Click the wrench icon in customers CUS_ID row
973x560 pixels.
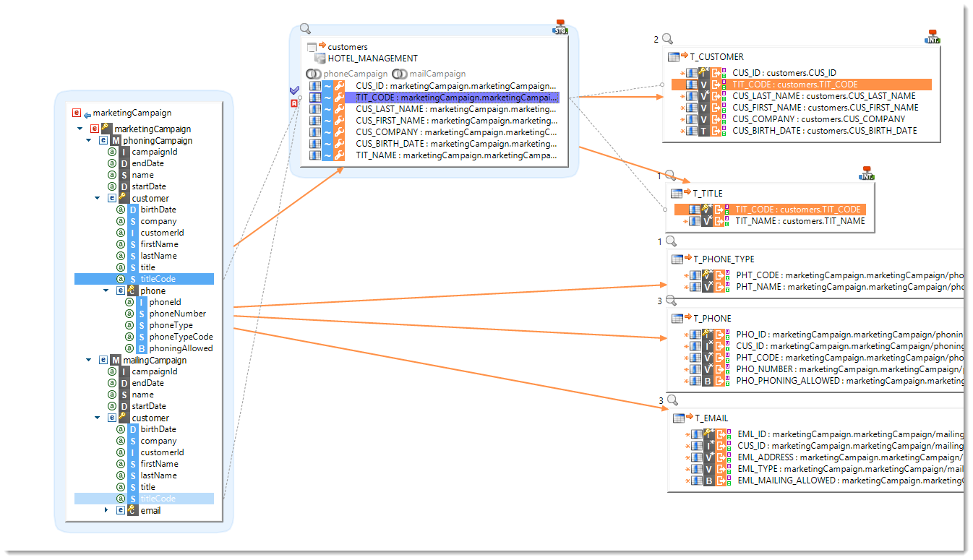340,86
